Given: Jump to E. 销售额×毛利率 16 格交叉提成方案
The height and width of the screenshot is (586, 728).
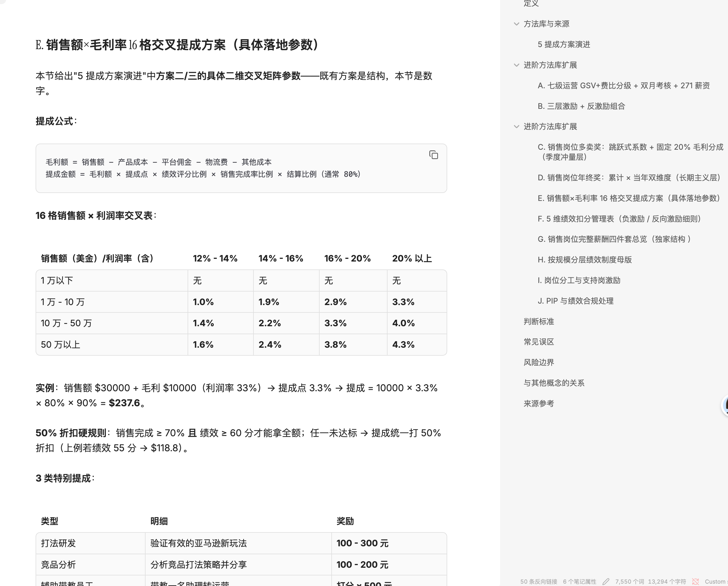Looking at the screenshot, I should point(629,198).
